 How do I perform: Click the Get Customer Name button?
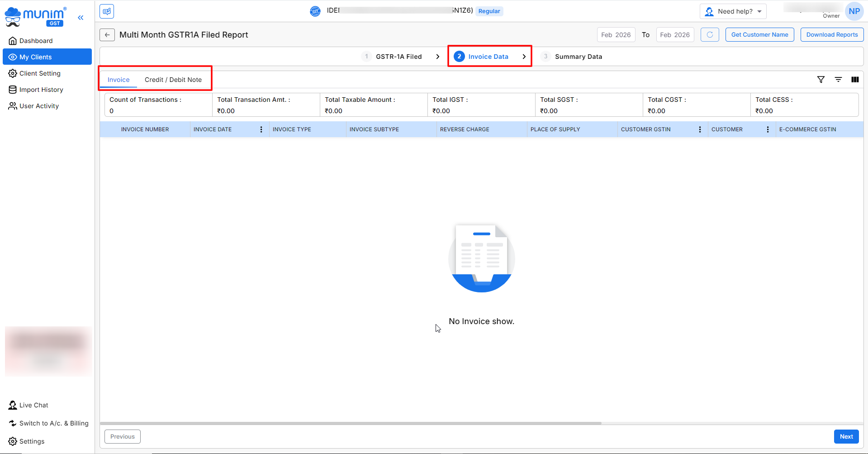[759, 35]
